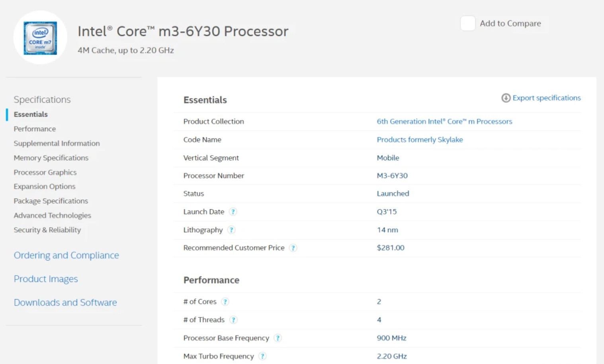Open help icon for Lithography
This screenshot has width=604, height=364.
tap(231, 230)
